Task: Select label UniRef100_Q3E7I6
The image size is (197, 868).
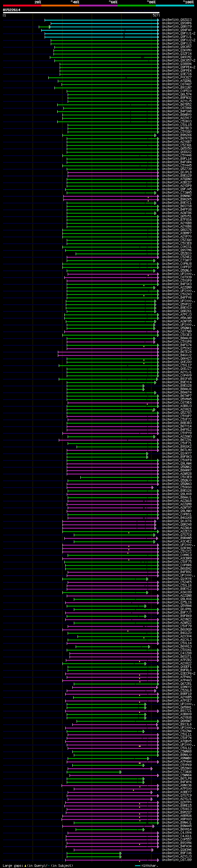Action: [x=177, y=74]
